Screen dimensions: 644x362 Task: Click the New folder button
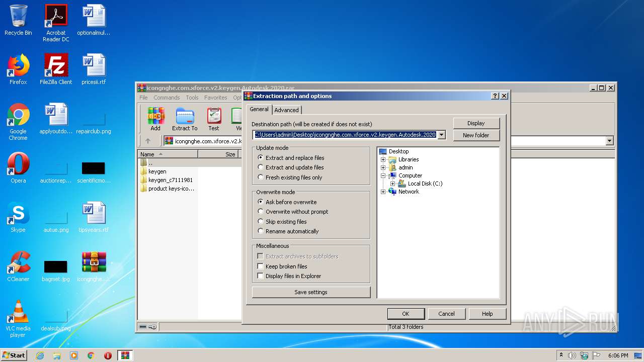(476, 135)
